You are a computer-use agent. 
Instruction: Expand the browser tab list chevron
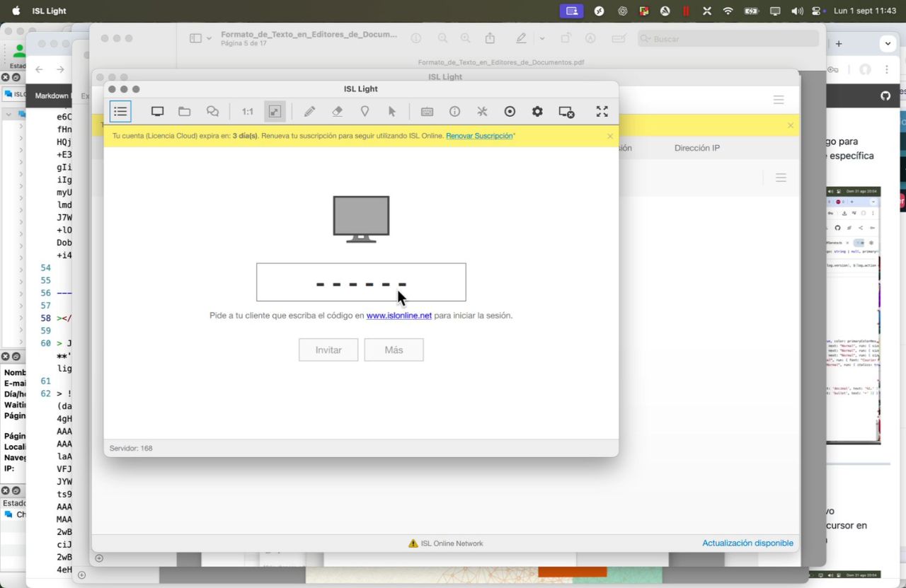[x=888, y=44]
